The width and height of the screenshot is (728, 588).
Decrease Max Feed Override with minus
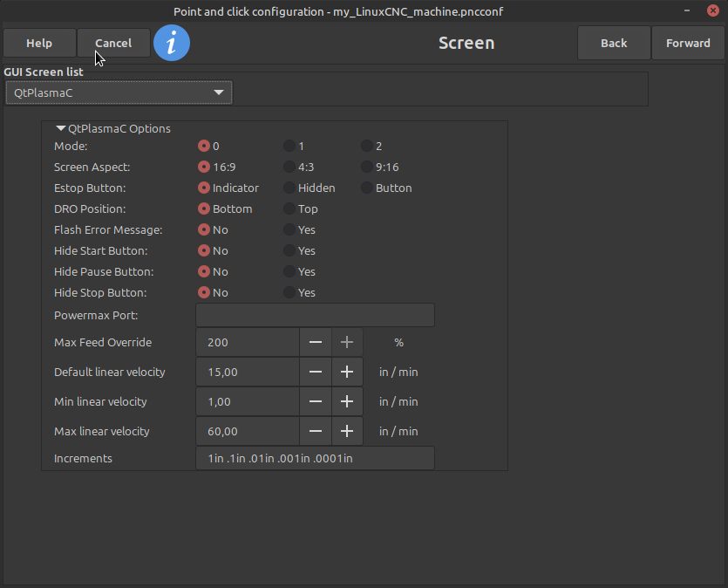(x=316, y=342)
